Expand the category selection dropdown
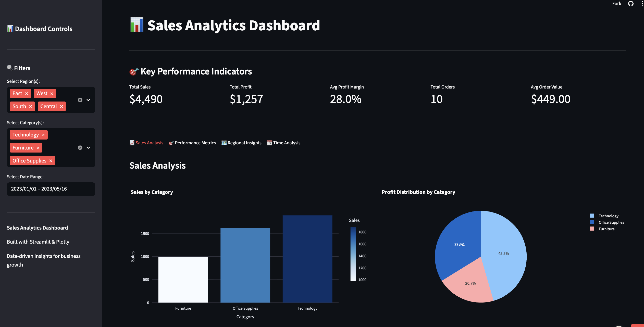This screenshot has width=644, height=327. tap(88, 147)
